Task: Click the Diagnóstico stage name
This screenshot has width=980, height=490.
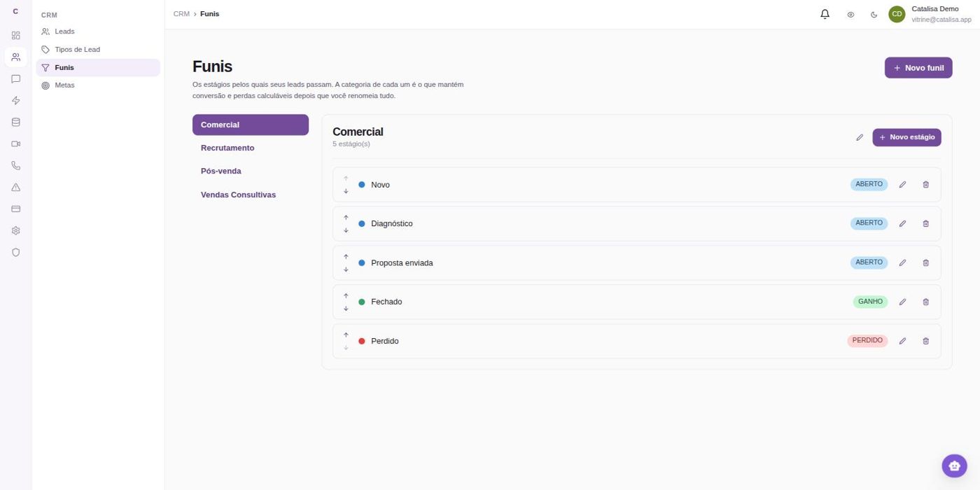Action: (x=392, y=224)
